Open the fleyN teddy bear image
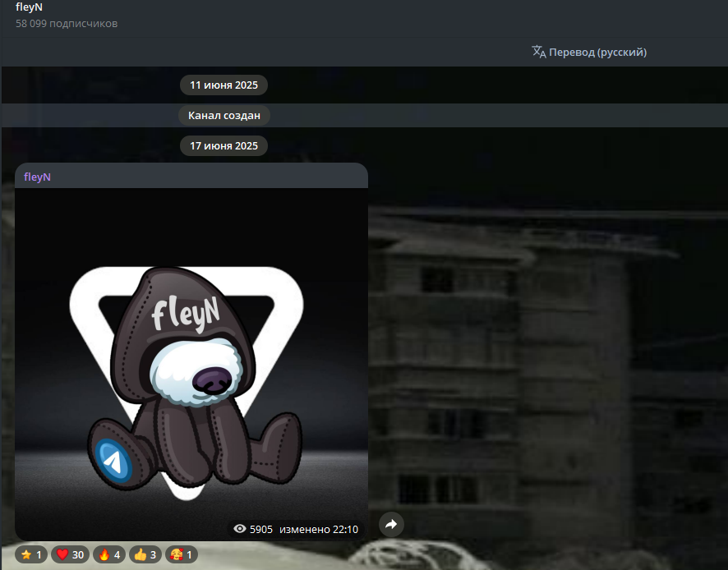This screenshot has height=570, width=728. 191,365
